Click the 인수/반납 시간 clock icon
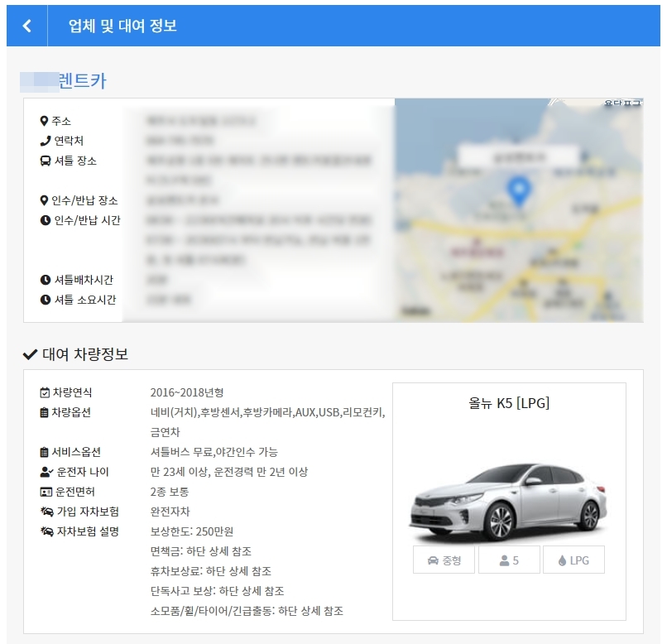This screenshot has height=644, width=667. coord(45,220)
